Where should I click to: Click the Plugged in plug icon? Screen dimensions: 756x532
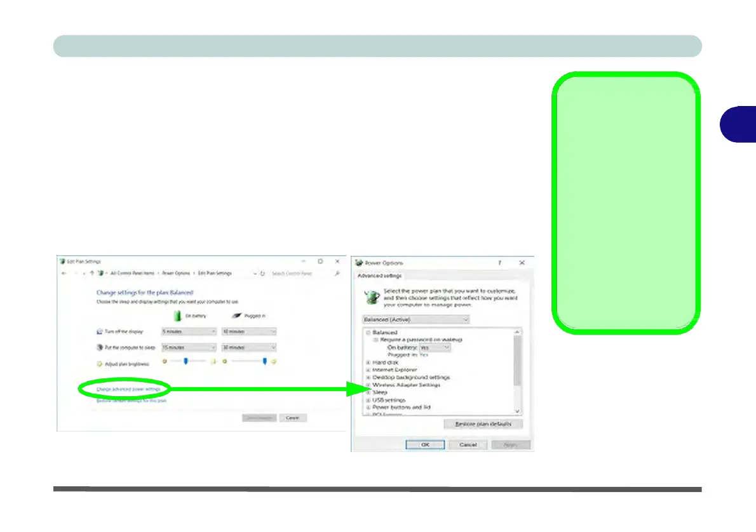coord(236,316)
